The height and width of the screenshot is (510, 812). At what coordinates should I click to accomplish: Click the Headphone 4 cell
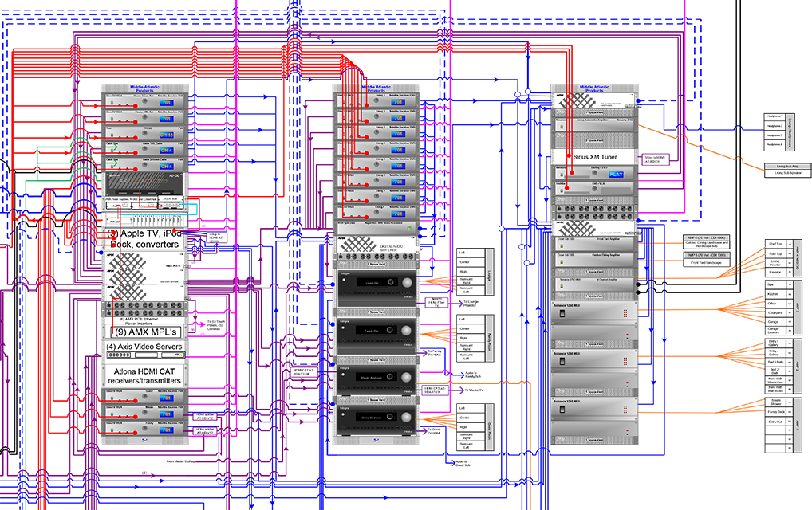pyautogui.click(x=775, y=145)
